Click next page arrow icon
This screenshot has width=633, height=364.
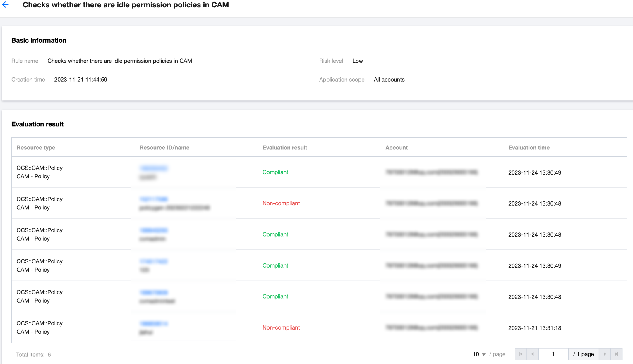(605, 354)
